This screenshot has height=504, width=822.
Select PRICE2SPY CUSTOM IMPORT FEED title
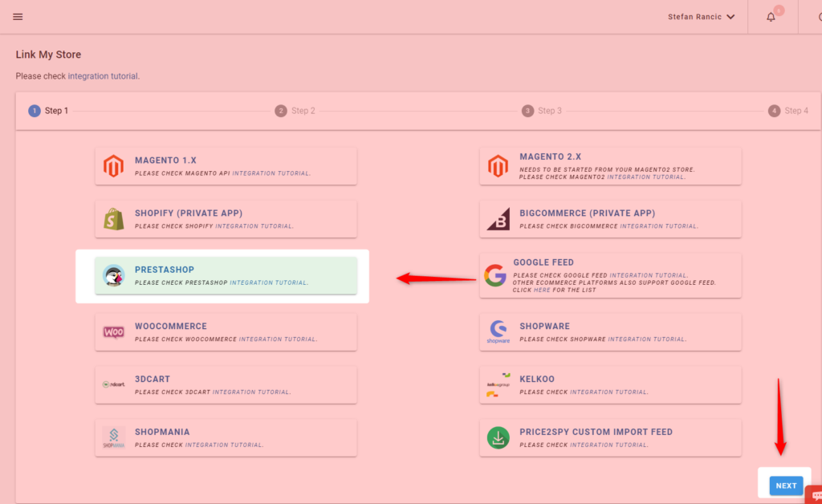pyautogui.click(x=596, y=433)
